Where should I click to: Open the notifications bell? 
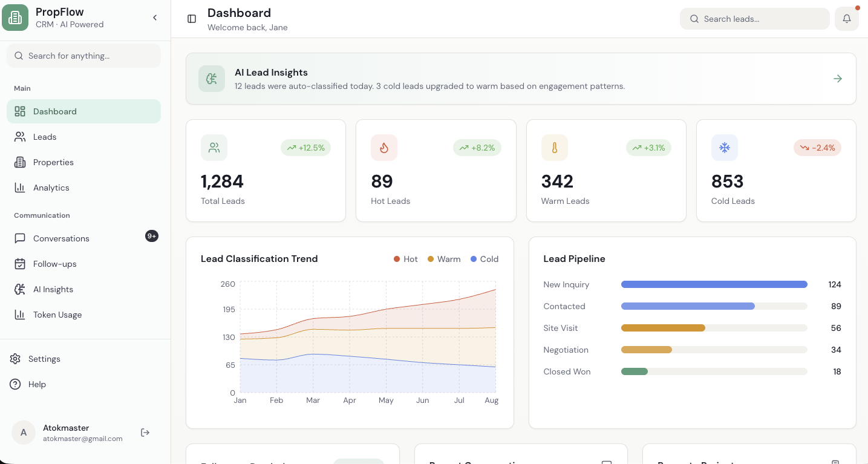(846, 19)
